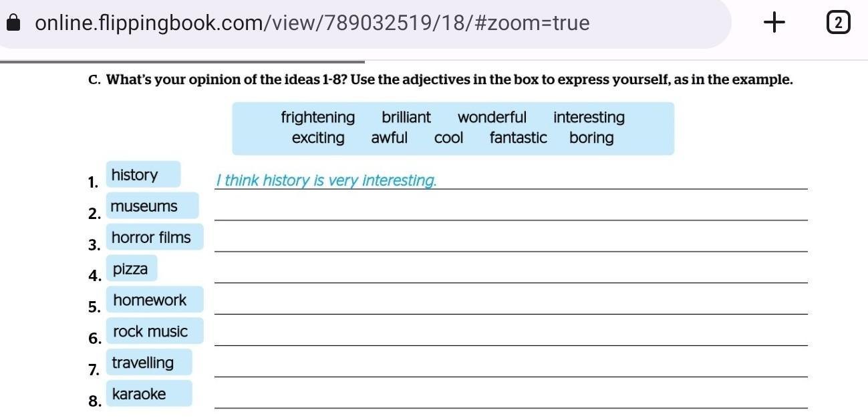Tap the lock icon in address bar
The height and width of the screenshot is (418, 868).
coord(13,23)
